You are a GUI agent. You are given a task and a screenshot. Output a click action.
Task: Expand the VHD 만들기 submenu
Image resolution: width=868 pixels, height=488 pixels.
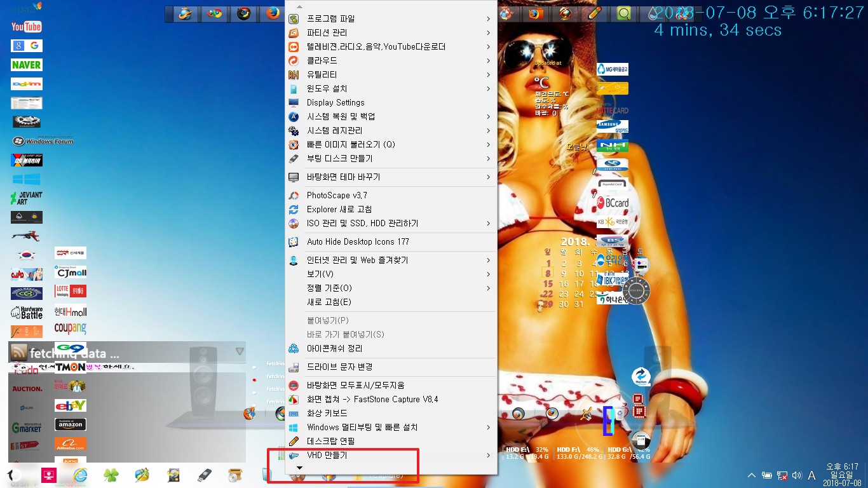point(391,455)
